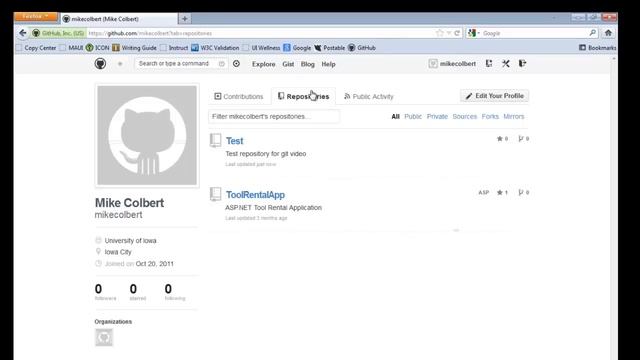This screenshot has height=360, width=640.
Task: Click the ToolRentalApp repository book icon
Action: 215,194
